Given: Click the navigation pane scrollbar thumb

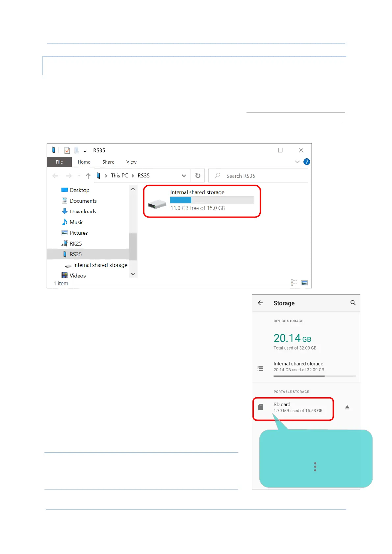Looking at the screenshot, I should click(133, 246).
